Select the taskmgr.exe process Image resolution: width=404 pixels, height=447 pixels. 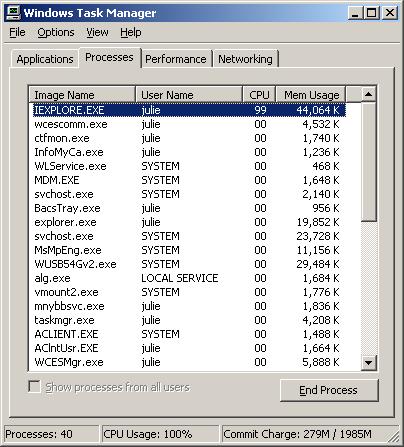pyautogui.click(x=189, y=320)
